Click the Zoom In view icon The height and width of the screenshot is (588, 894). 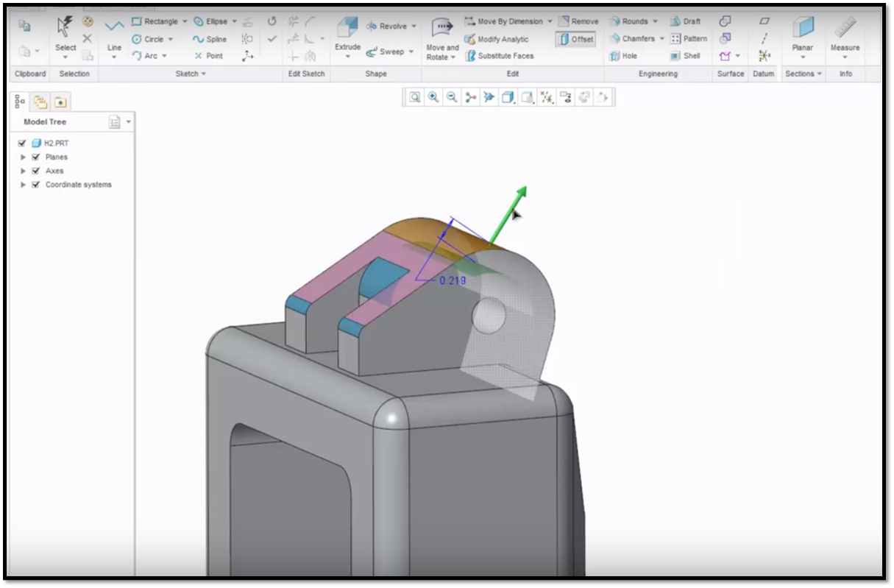(x=433, y=97)
